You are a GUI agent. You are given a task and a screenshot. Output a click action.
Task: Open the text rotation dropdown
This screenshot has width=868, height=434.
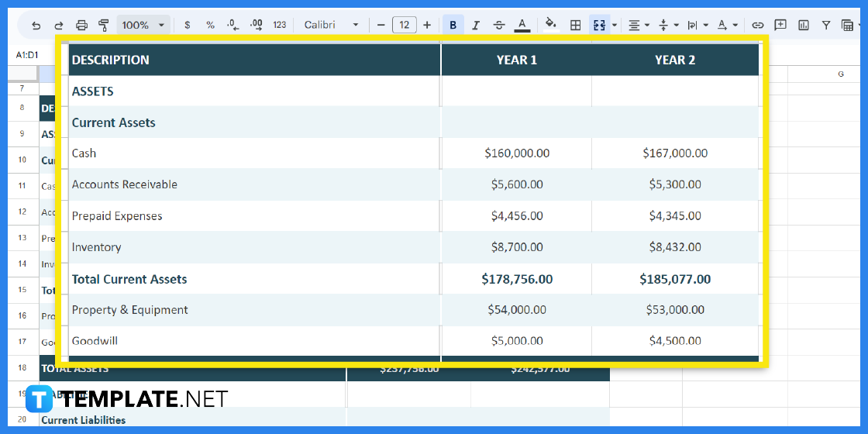[x=727, y=25]
